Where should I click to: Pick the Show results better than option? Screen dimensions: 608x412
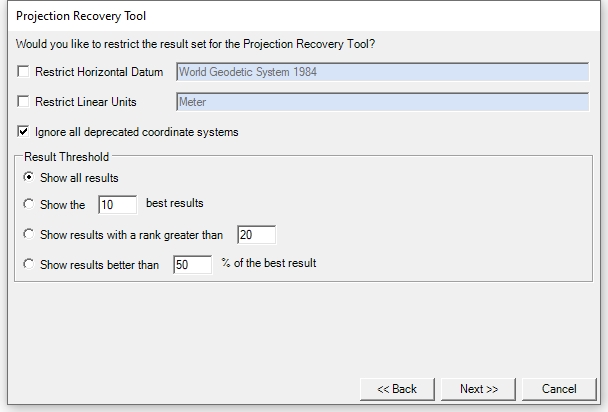click(28, 264)
